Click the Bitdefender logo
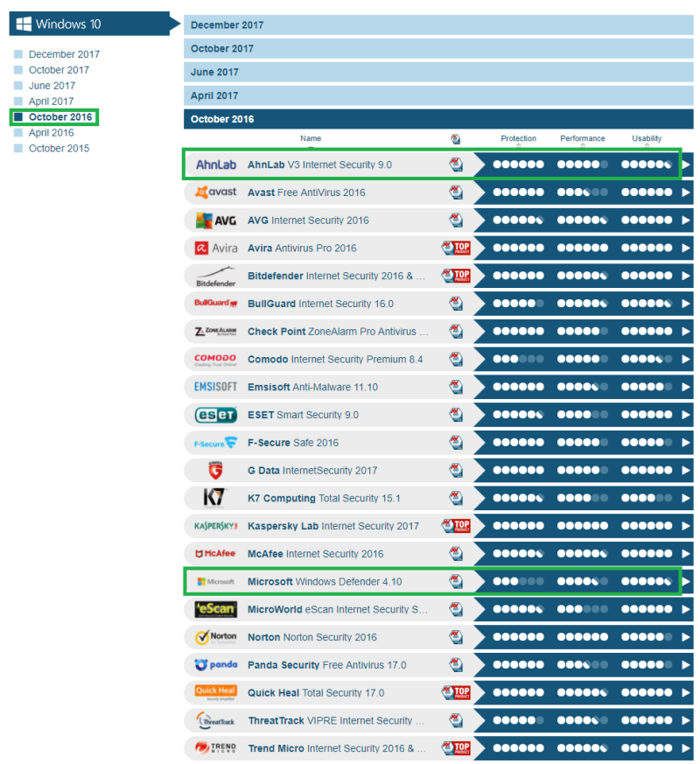 coord(216,277)
